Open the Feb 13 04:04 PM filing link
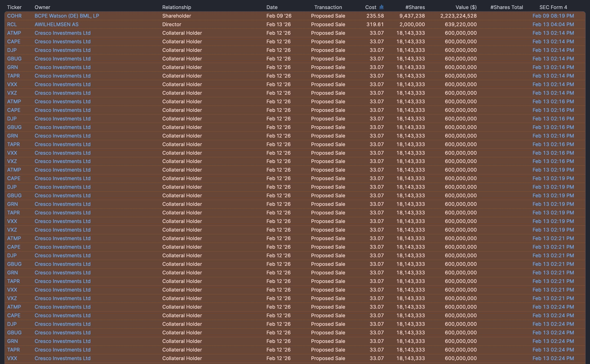Image resolution: width=590 pixels, height=364 pixels. pyautogui.click(x=553, y=24)
